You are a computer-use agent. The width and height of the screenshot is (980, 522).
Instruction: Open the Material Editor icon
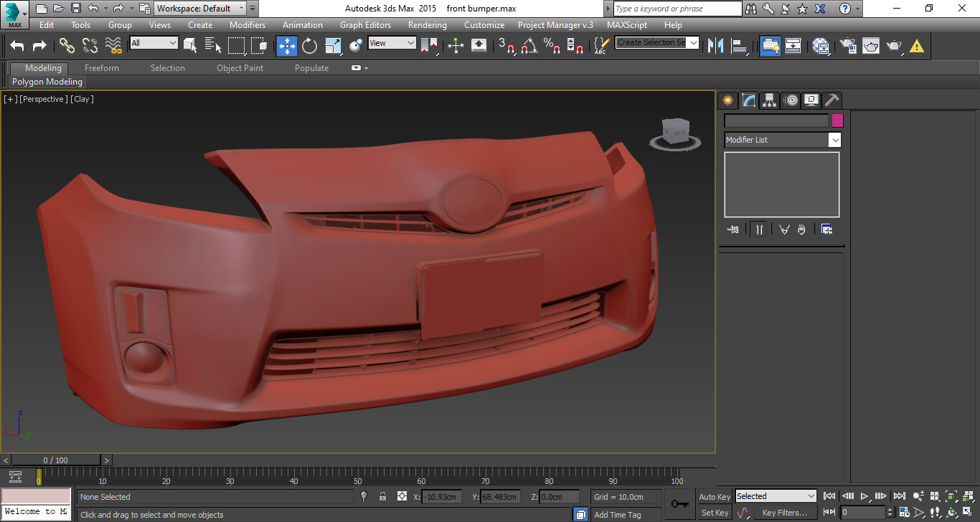click(821, 46)
